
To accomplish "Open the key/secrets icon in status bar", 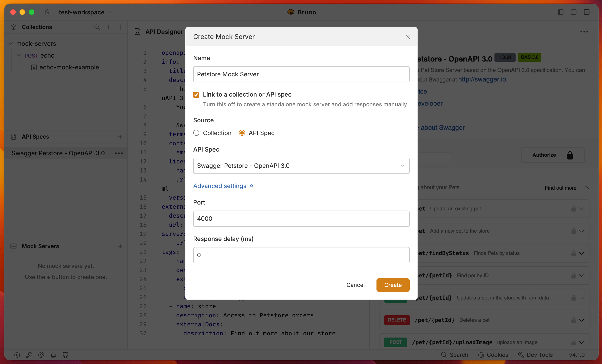I will [29, 355].
